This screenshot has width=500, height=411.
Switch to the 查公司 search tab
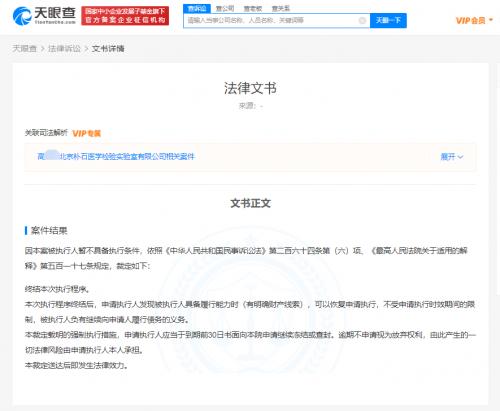[x=225, y=9]
